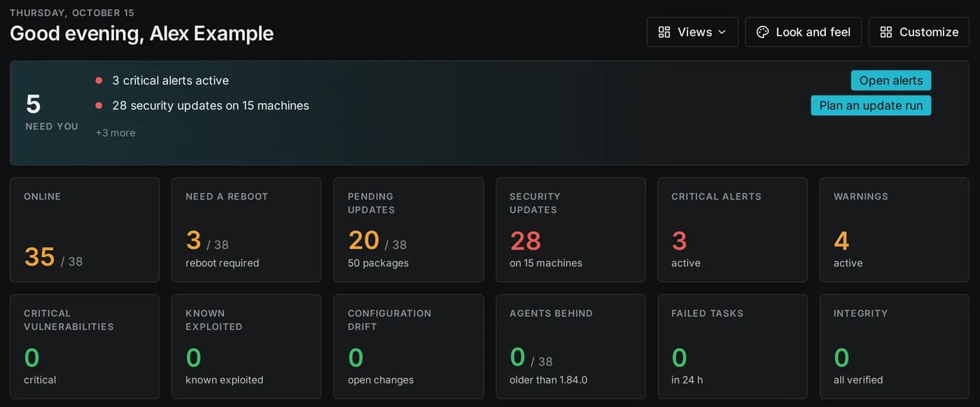Select 28 security updates on 15 machines
The width and height of the screenshot is (980, 407).
pyautogui.click(x=211, y=106)
